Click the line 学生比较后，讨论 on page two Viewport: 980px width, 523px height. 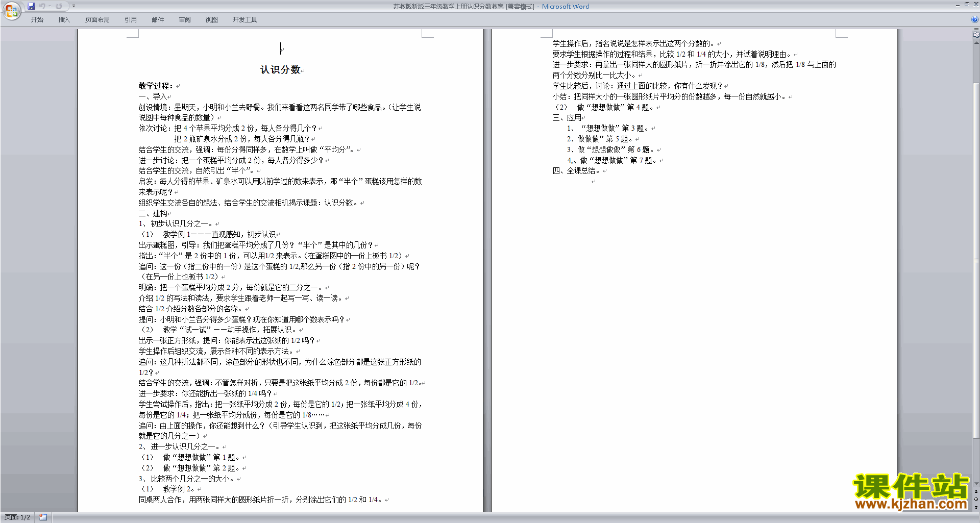[638, 86]
